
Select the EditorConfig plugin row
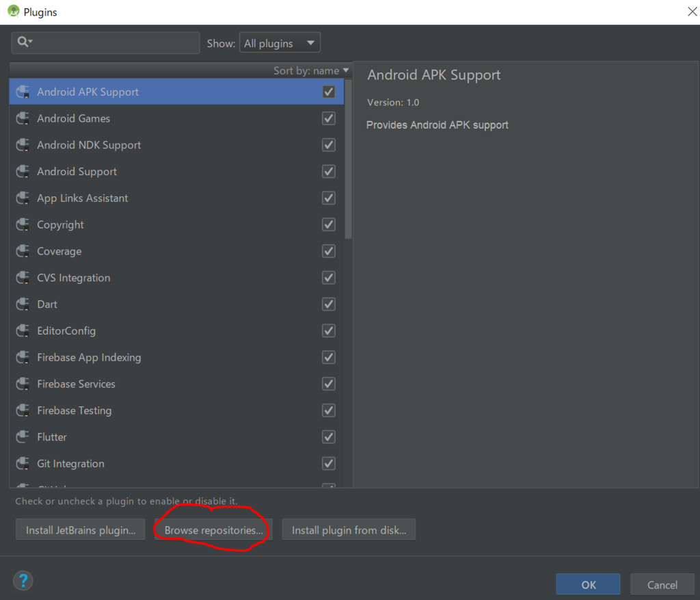coord(177,331)
